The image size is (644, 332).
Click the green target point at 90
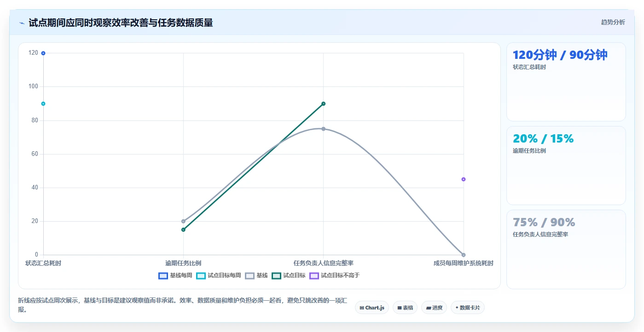pyautogui.click(x=323, y=103)
